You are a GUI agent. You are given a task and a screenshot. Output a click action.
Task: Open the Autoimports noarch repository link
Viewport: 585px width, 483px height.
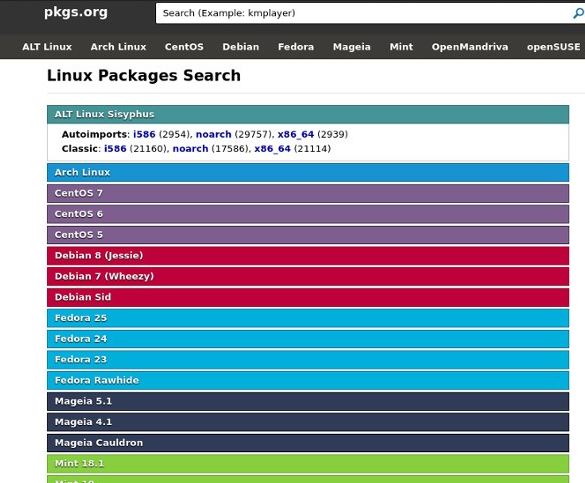coord(213,134)
